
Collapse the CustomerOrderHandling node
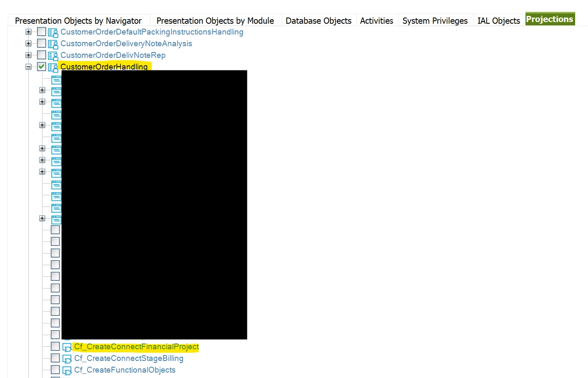point(28,67)
